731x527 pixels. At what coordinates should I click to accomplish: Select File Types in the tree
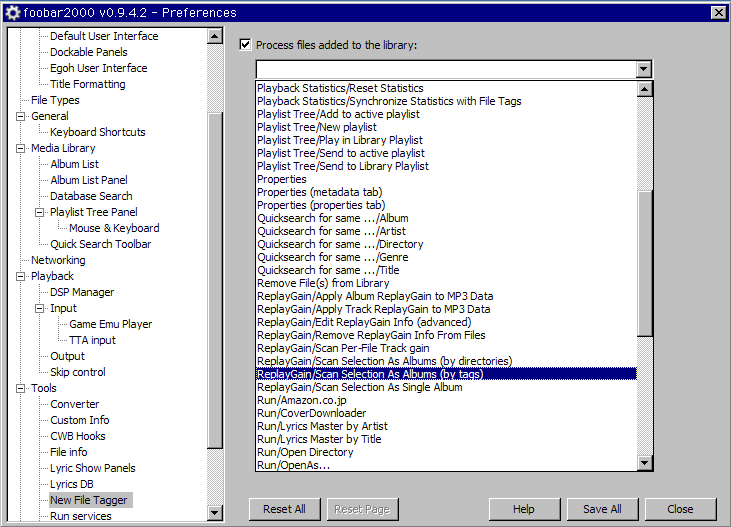(x=55, y=100)
